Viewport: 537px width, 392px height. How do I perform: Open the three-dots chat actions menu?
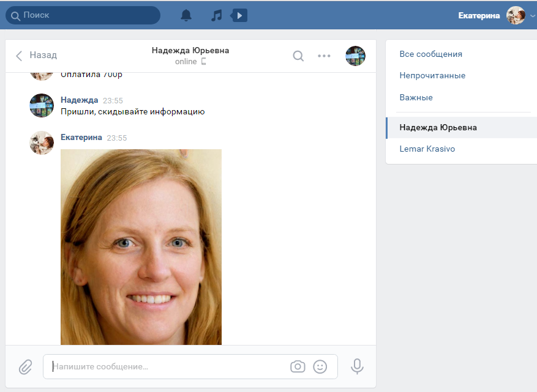click(x=324, y=56)
